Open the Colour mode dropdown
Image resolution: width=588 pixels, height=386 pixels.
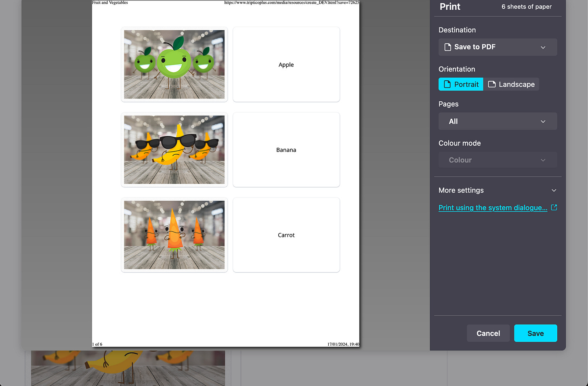[498, 160]
